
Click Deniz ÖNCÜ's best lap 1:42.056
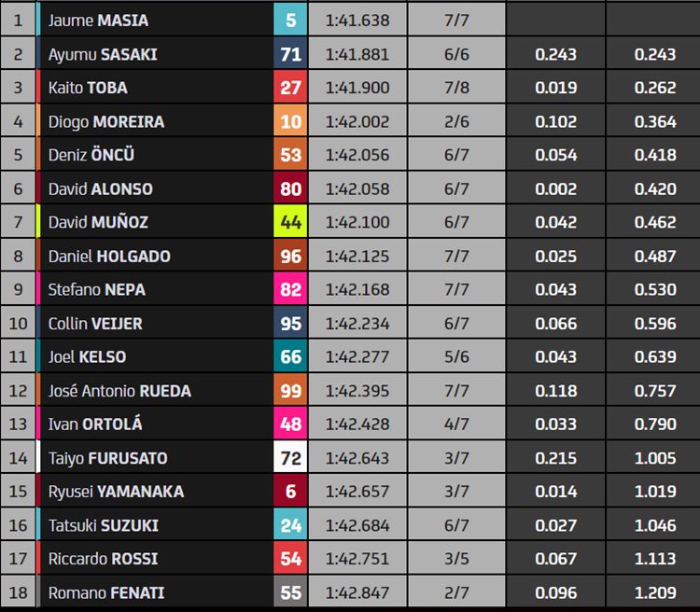click(x=357, y=155)
